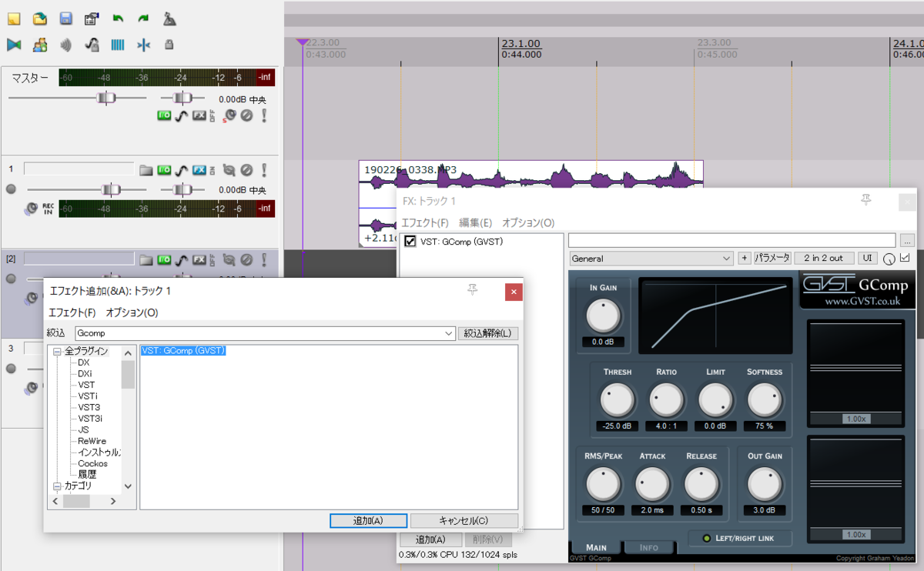Image resolution: width=924 pixels, height=571 pixels.
Task: Click the UI button in FX window
Action: (868, 259)
